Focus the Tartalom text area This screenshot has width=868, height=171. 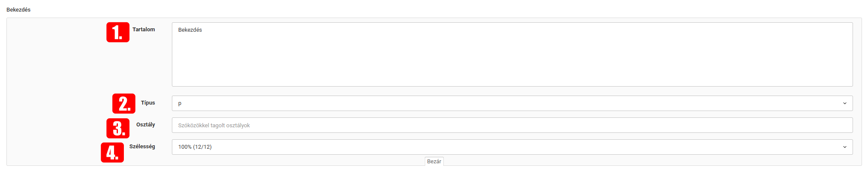click(x=512, y=54)
